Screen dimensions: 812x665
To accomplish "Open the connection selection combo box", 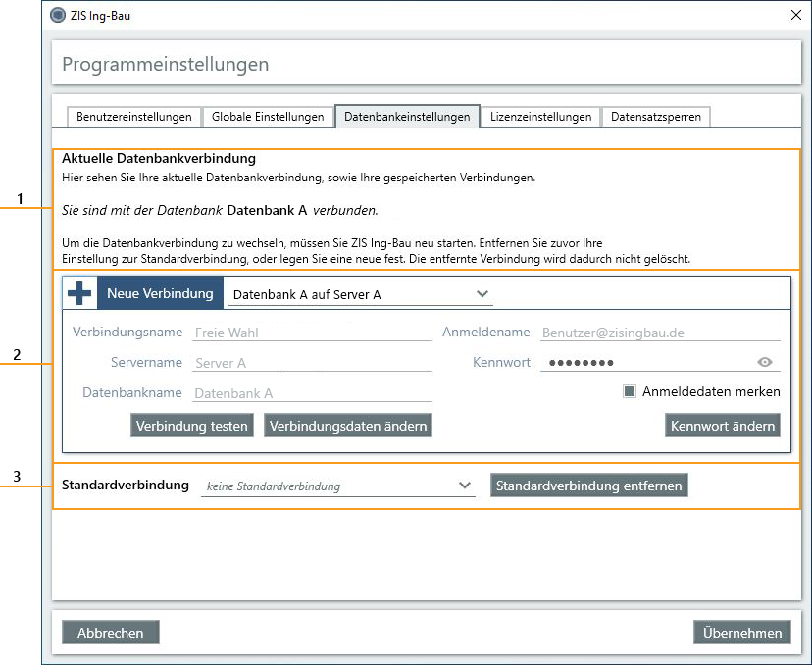I will [358, 292].
